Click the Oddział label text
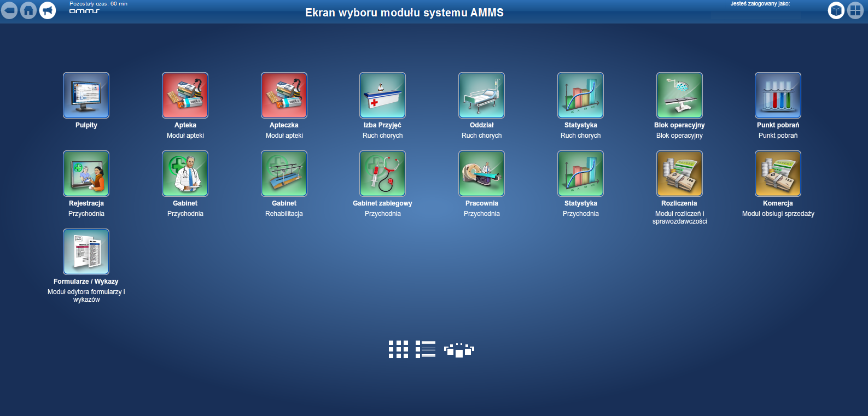868x416 pixels. pos(481,125)
